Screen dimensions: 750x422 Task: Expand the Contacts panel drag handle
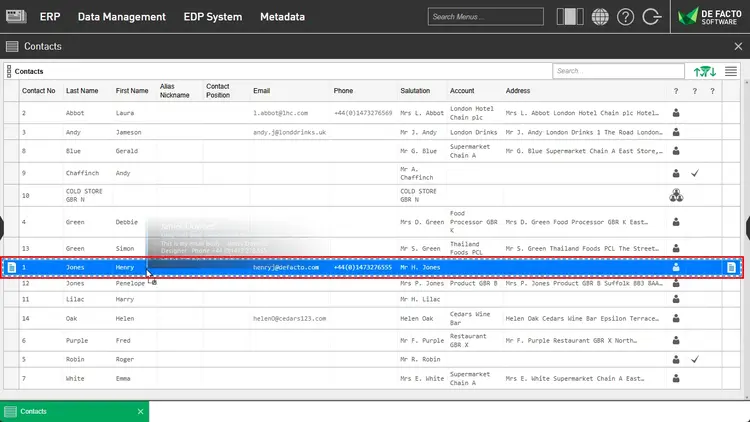(x=8, y=71)
